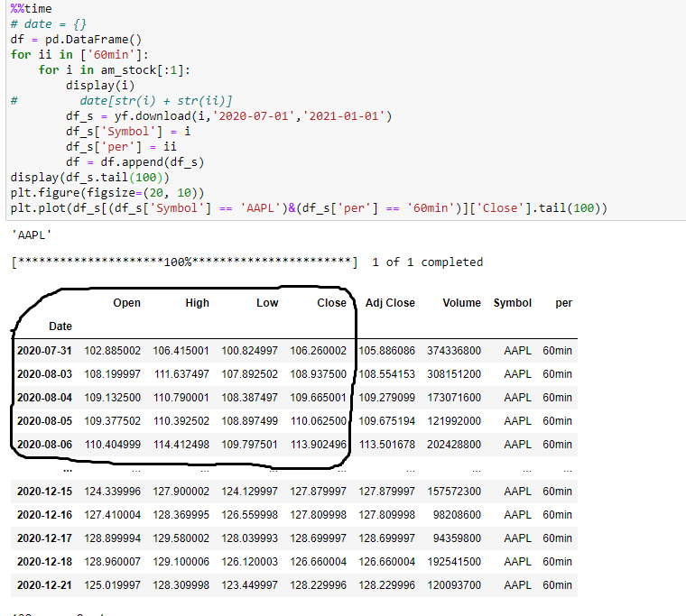Click Low value 124.129997

(249, 492)
